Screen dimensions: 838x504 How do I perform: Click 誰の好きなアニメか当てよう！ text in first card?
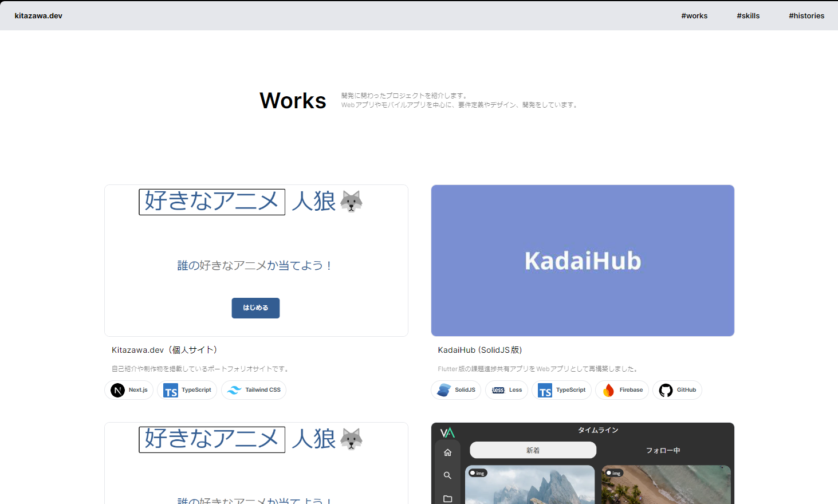coord(255,265)
